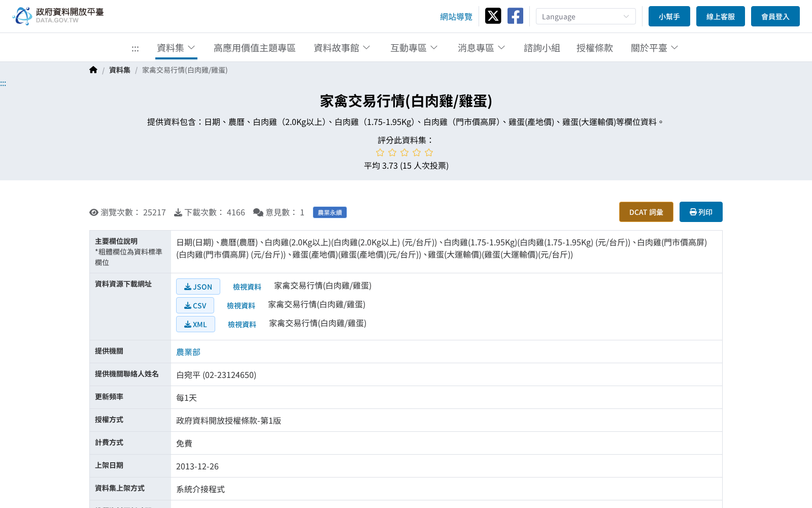Click the text 平均 3.73 (15 人次投票)
Screen dimensions: 812x508
click(x=406, y=166)
